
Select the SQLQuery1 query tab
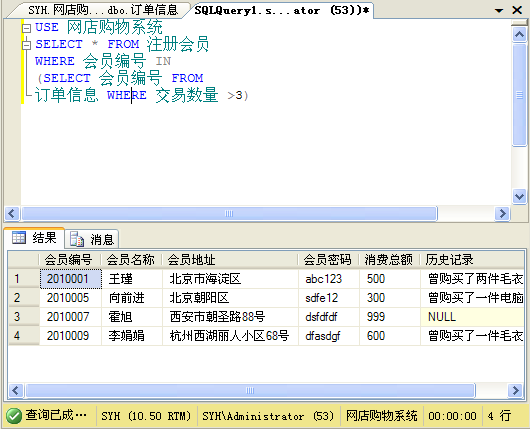tap(282, 10)
